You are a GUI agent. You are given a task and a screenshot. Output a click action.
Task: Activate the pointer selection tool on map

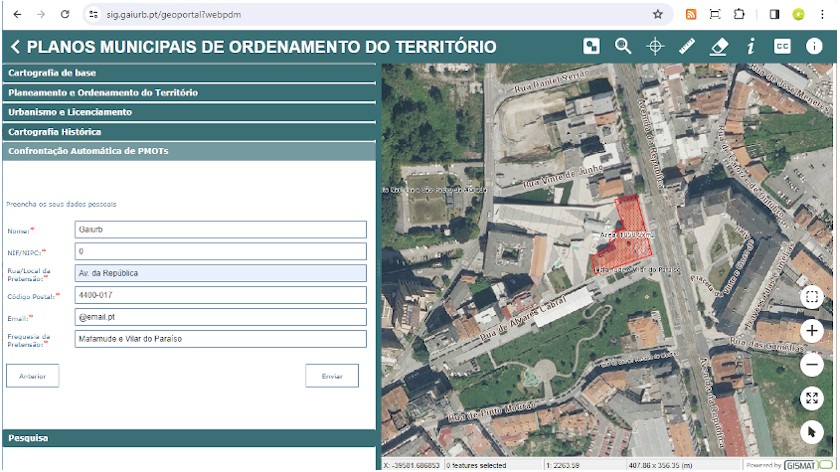click(x=812, y=432)
